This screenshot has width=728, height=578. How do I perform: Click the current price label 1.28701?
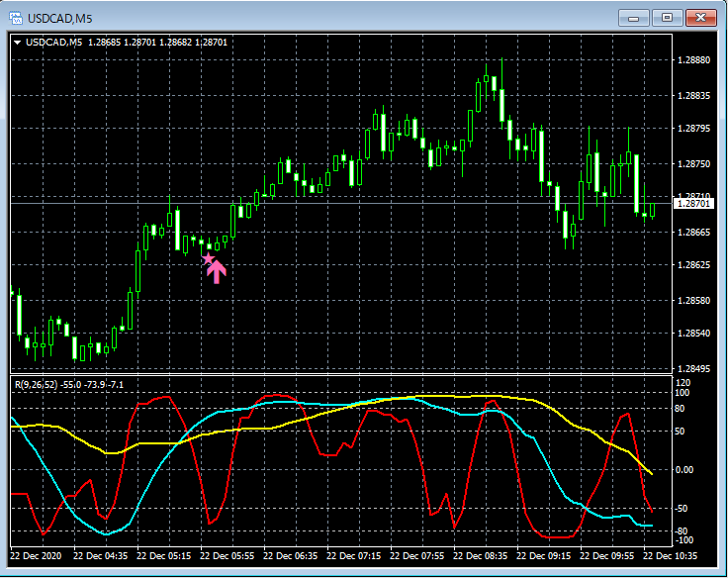(x=692, y=204)
